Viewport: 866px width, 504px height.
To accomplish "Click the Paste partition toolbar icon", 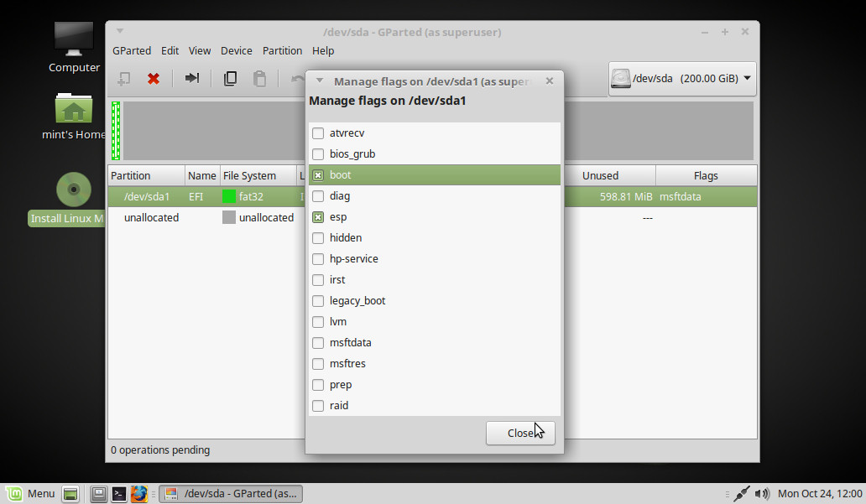I will [260, 78].
